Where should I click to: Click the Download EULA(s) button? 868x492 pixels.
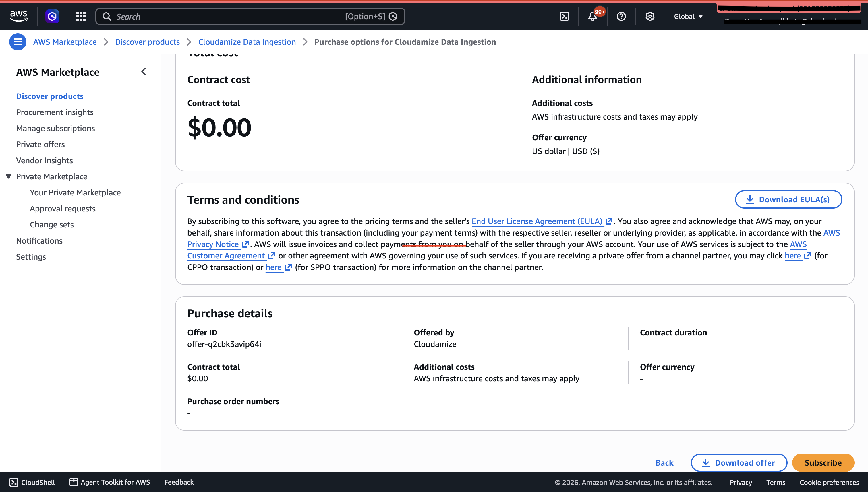788,199
